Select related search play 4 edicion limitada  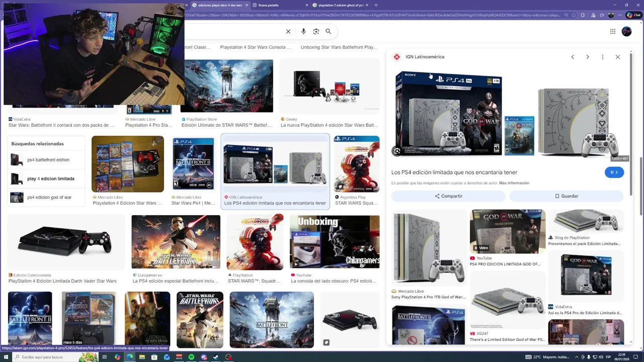click(46, 178)
